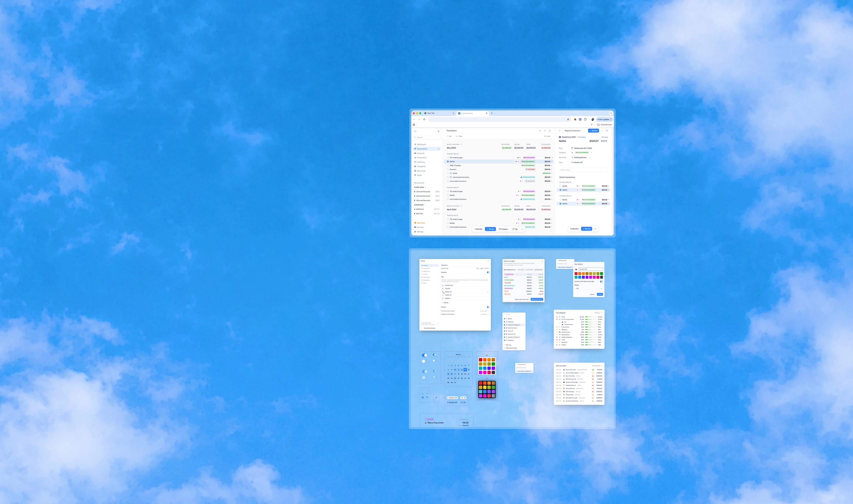The height and width of the screenshot is (504, 853).
Task: Open the Dashboard sidebar icon
Action: (x=415, y=144)
